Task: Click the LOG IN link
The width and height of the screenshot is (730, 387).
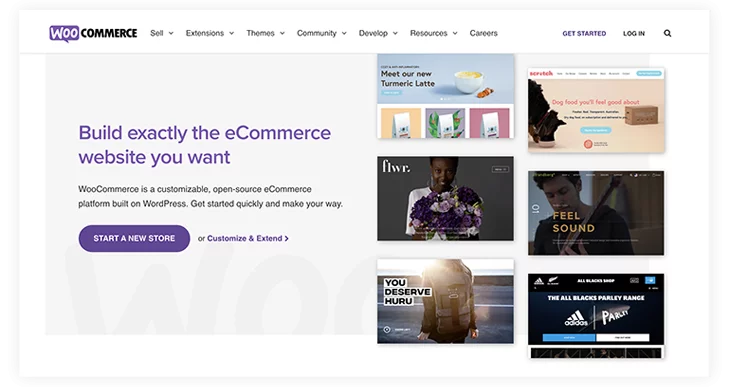Action: coord(634,34)
